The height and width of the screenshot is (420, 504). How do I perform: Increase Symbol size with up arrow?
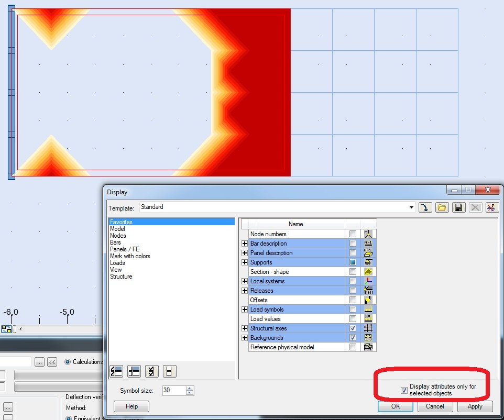190,388
